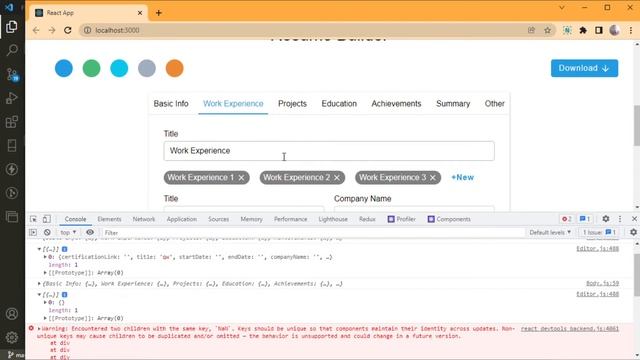Switch to Achievements tab
The width and height of the screenshot is (640, 360).
396,104
